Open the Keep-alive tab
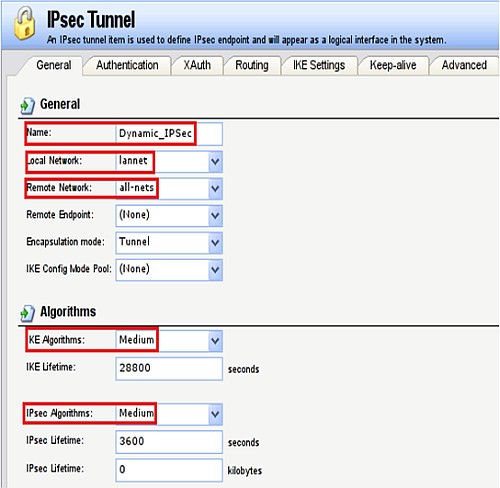 [x=393, y=65]
